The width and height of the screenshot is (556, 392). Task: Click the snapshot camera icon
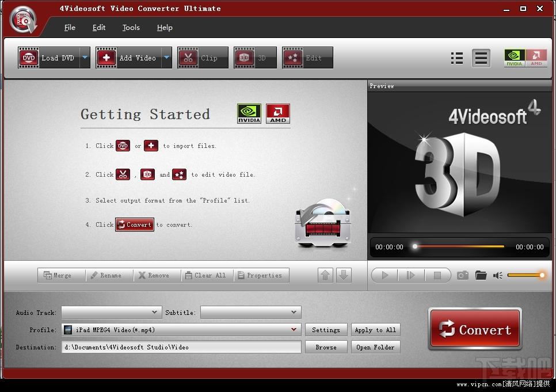[463, 276]
